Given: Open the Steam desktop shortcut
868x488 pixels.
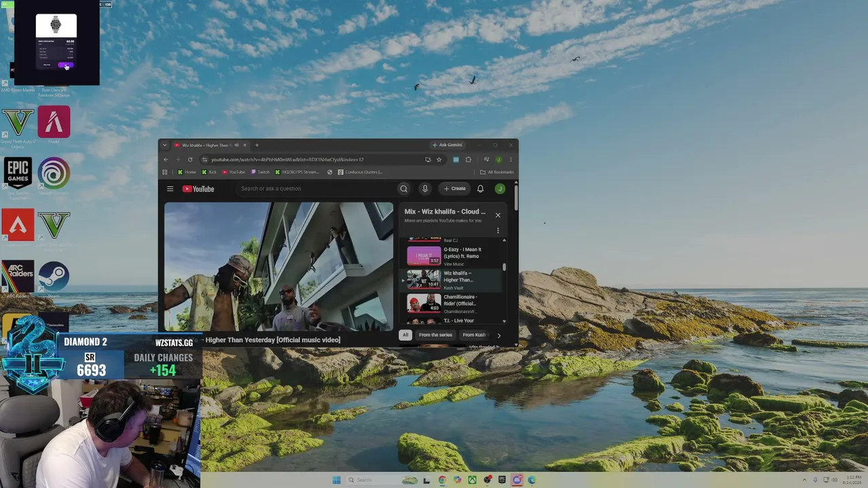Looking at the screenshot, I should click(54, 278).
